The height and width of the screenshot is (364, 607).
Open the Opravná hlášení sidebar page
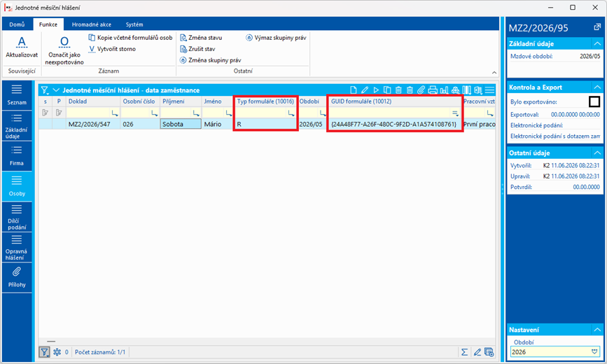tap(17, 247)
